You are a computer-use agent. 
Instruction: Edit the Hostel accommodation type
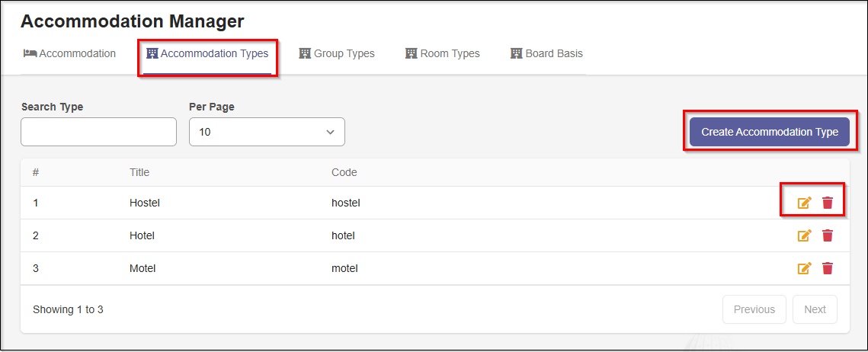[804, 203]
